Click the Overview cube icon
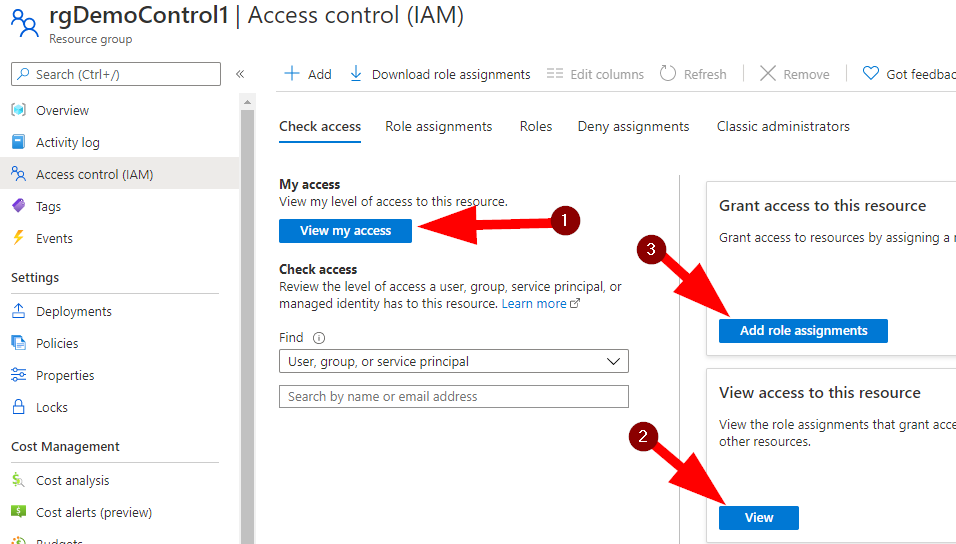The width and height of the screenshot is (956, 544). click(19, 110)
